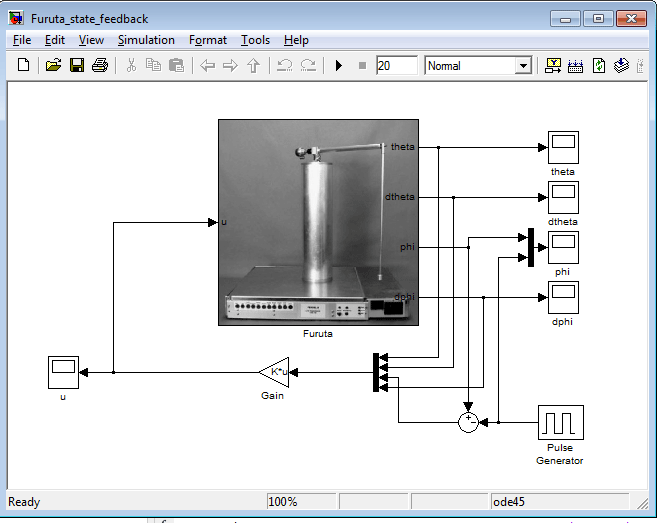Click the sum junction circle block

pyautogui.click(x=468, y=422)
